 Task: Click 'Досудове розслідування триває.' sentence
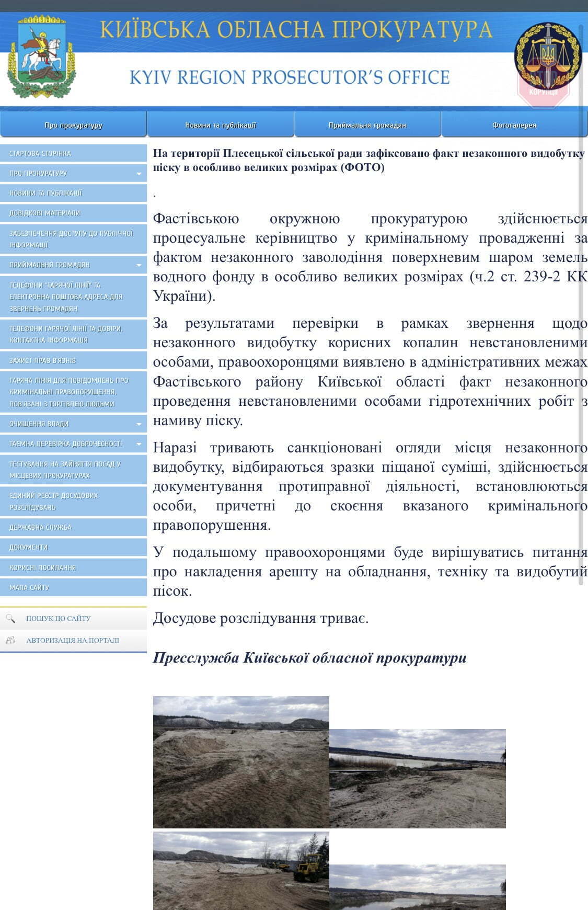tap(261, 618)
